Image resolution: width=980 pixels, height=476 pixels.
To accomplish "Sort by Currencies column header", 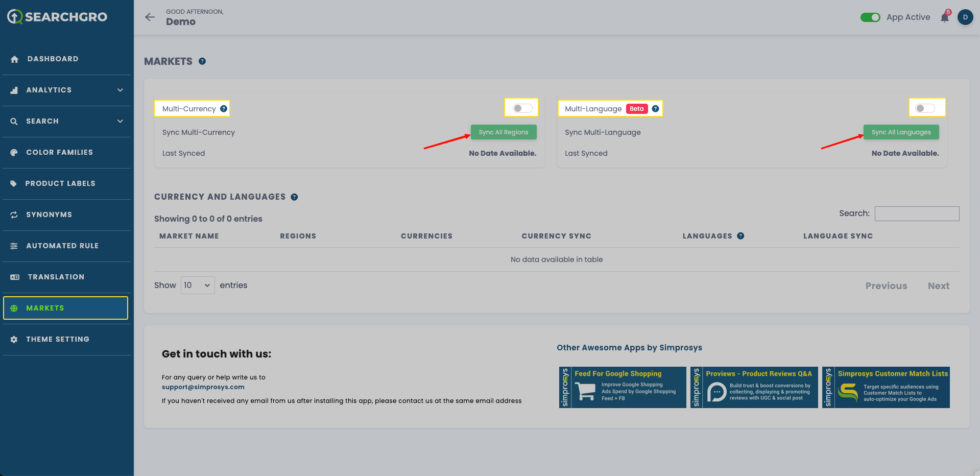I will tap(426, 236).
